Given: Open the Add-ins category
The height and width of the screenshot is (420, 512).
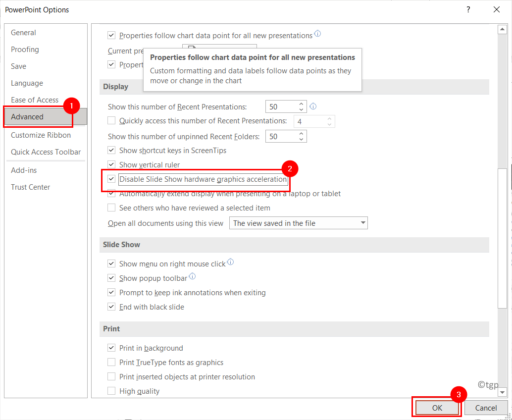Looking at the screenshot, I should tap(24, 170).
